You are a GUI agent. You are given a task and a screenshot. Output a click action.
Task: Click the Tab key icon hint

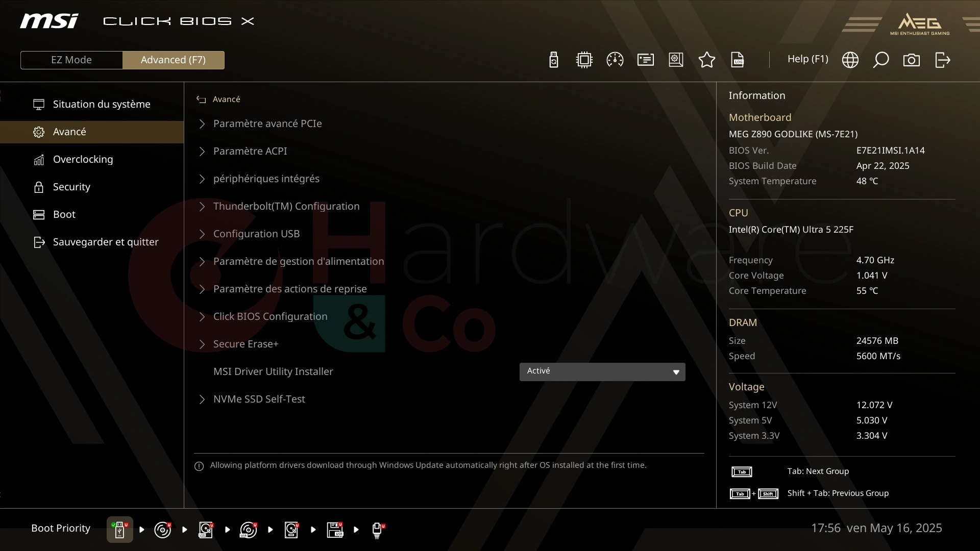pos(742,472)
